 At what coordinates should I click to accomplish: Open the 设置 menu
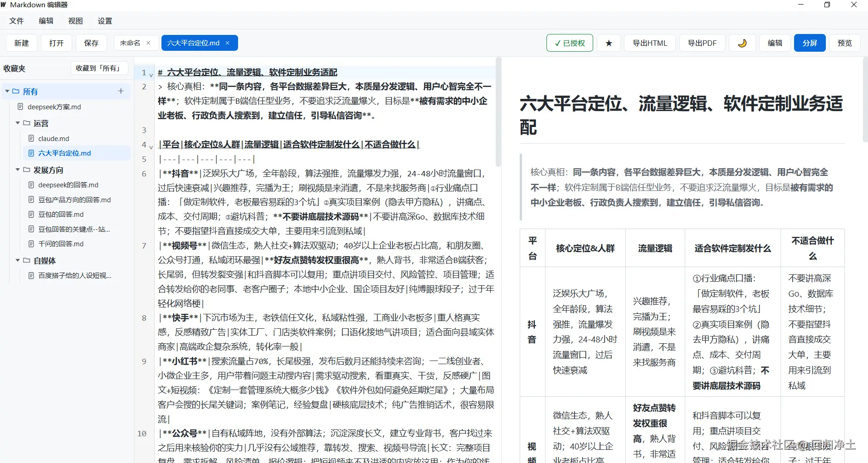point(105,21)
